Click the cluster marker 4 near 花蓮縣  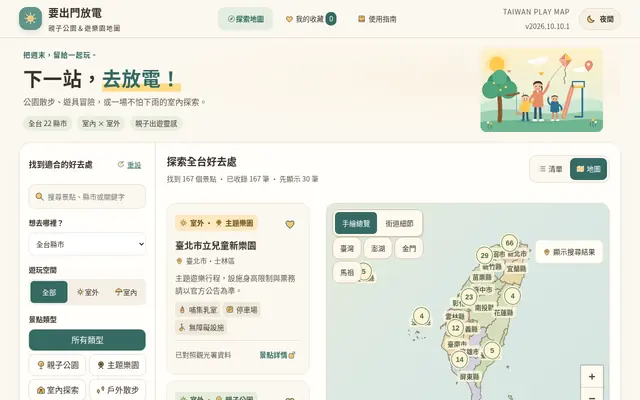pos(512,296)
